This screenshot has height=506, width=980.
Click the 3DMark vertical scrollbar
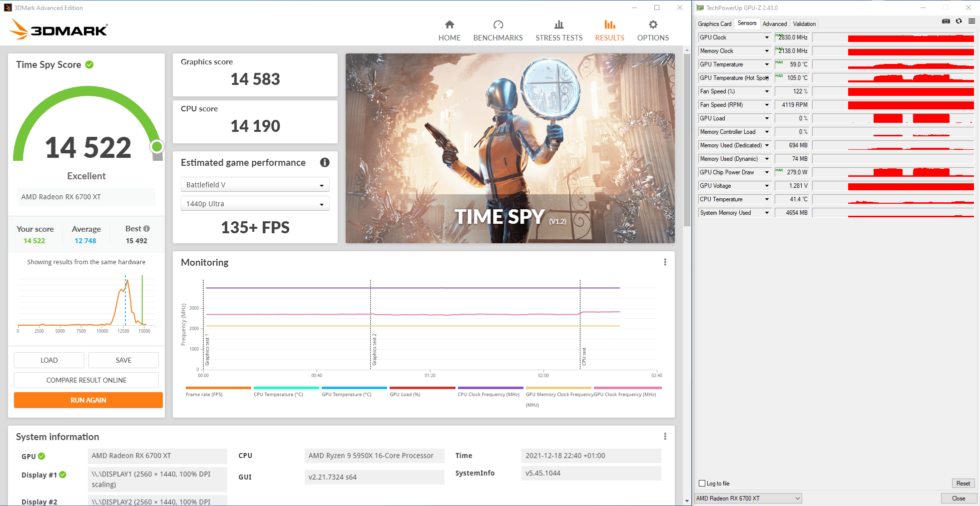pyautogui.click(x=687, y=140)
